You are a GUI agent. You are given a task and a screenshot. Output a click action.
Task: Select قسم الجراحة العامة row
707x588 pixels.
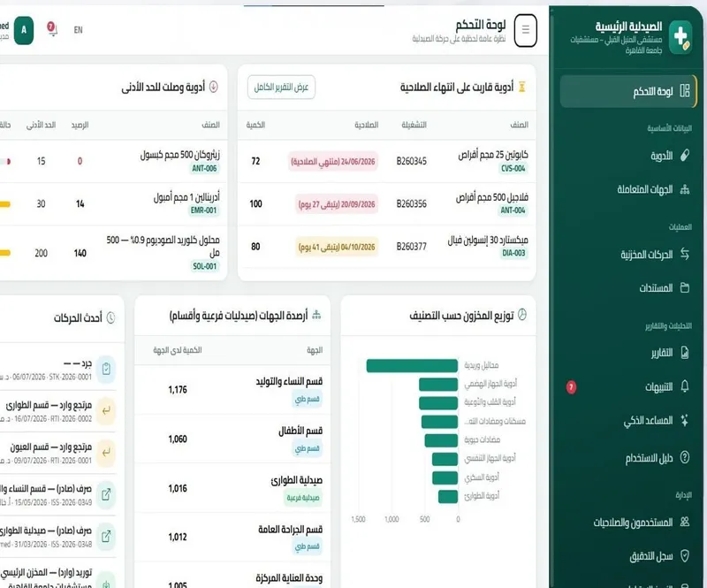click(x=232, y=537)
